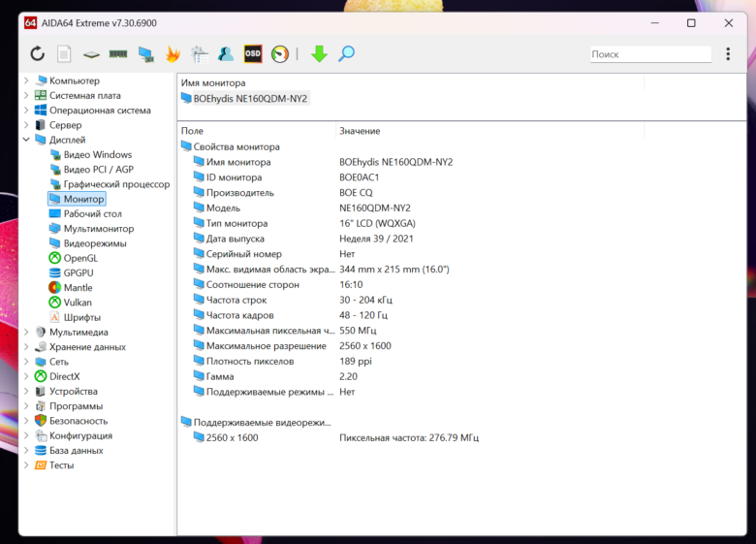The width and height of the screenshot is (756, 544).
Task: Collapse the Дисплей tree node
Action: tap(26, 140)
